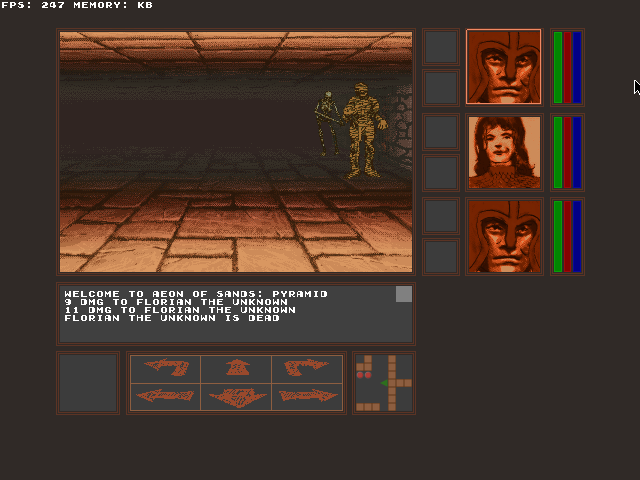This screenshot has height=480, width=640.
Task: Click first hand slot of bottom warrior
Action: [441, 216]
